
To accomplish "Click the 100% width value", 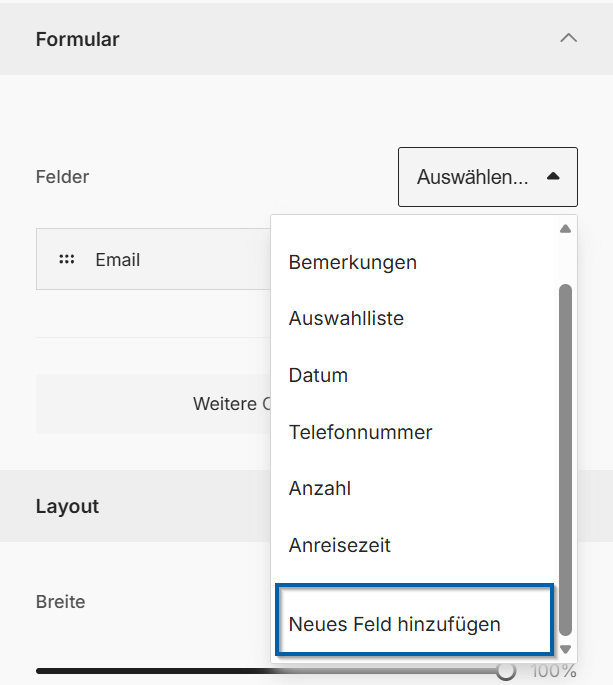I will (553, 672).
